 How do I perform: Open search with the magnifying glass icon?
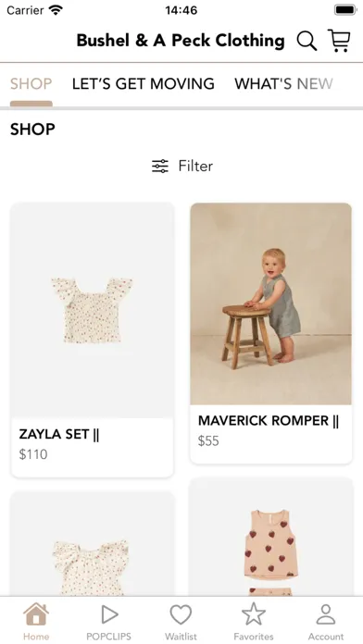tap(307, 41)
